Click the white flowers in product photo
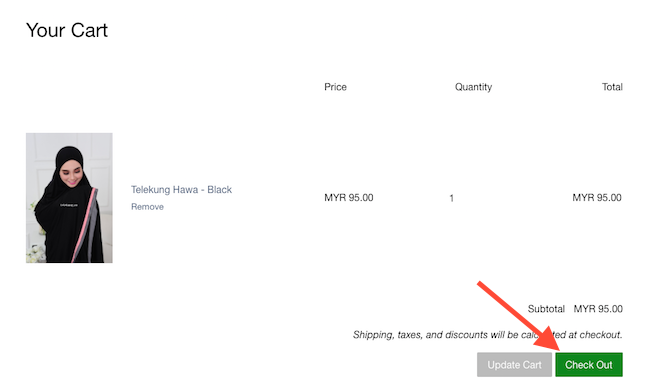The width and height of the screenshot is (650, 388). [36, 252]
